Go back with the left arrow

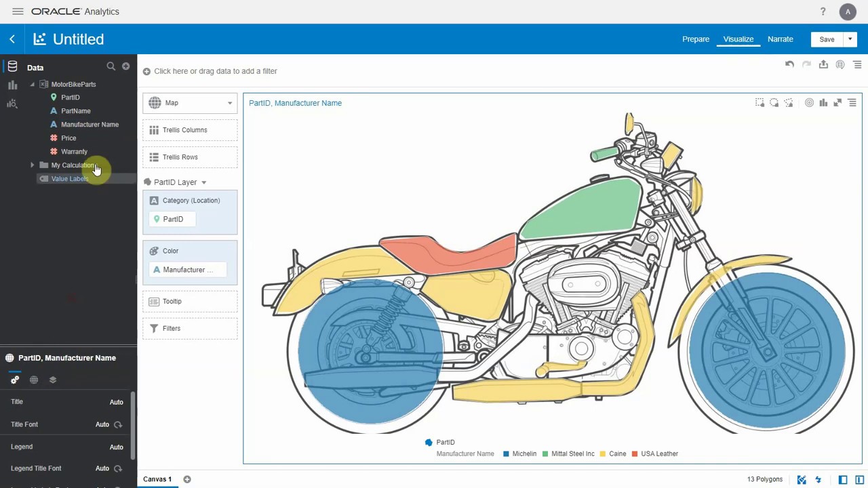tap(12, 39)
